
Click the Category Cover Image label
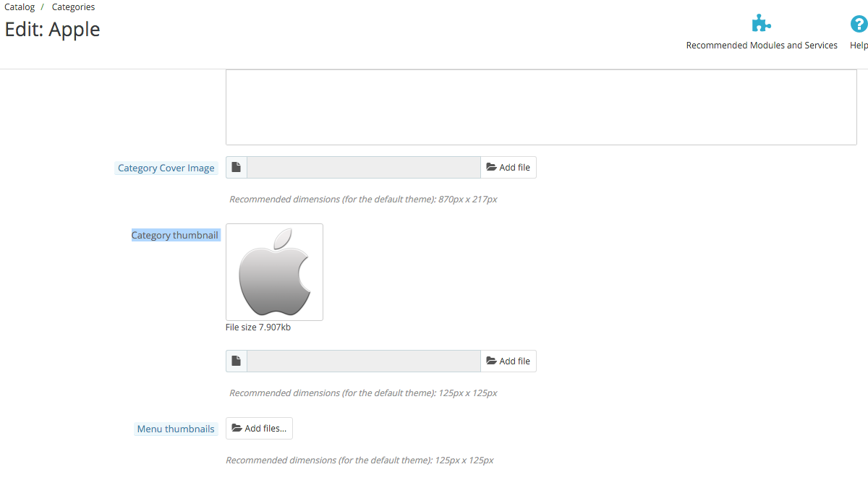166,168
